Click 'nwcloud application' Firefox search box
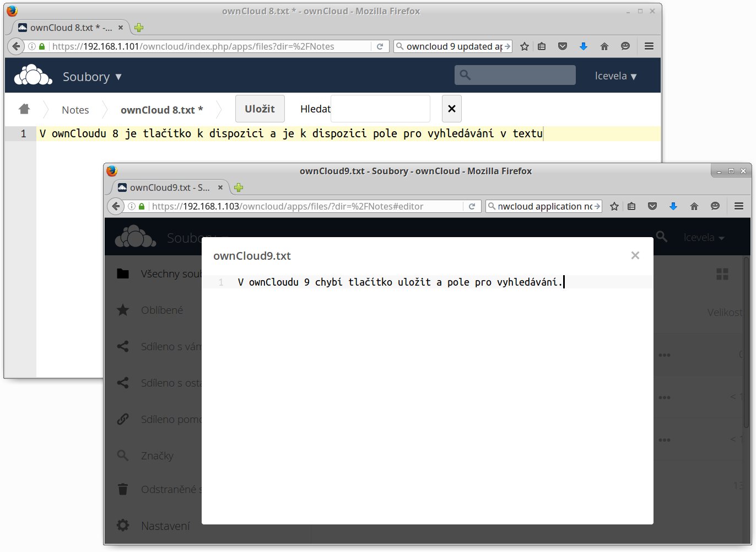 (x=544, y=206)
